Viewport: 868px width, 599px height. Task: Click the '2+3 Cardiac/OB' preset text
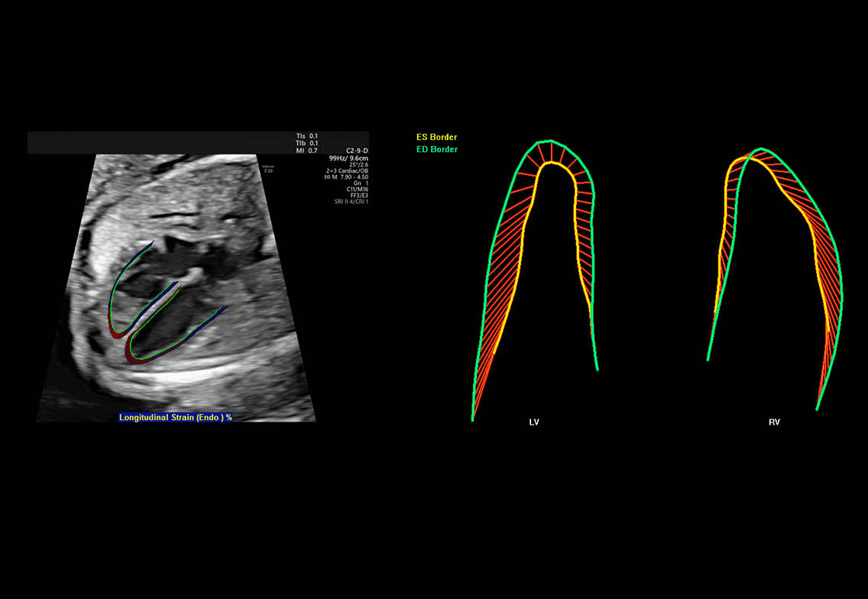tap(347, 171)
